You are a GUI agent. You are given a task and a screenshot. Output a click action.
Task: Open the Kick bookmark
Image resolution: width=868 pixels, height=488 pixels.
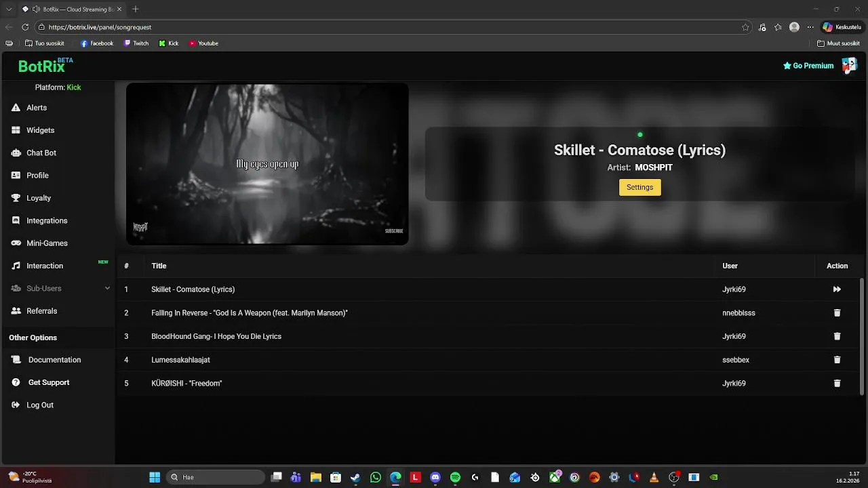tap(169, 43)
